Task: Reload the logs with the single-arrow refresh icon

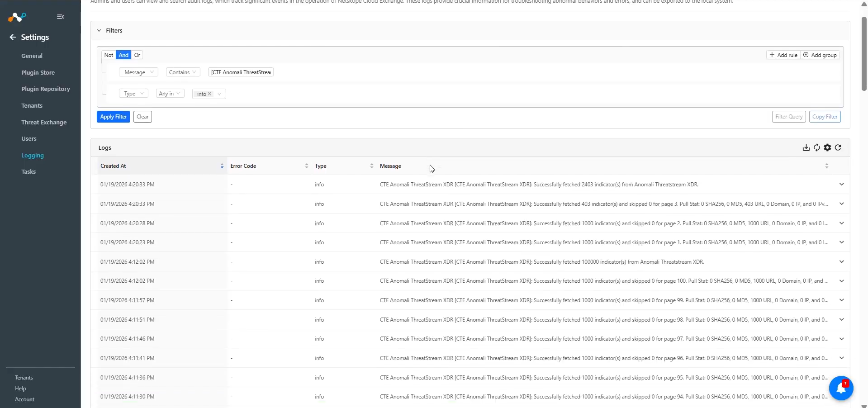Action: (838, 147)
